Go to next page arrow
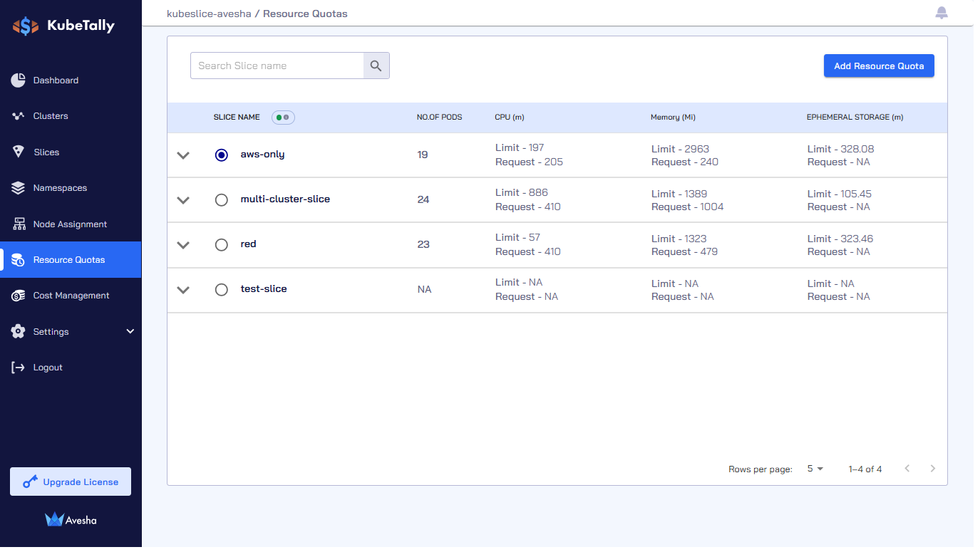The width and height of the screenshot is (980, 557). coord(933,469)
